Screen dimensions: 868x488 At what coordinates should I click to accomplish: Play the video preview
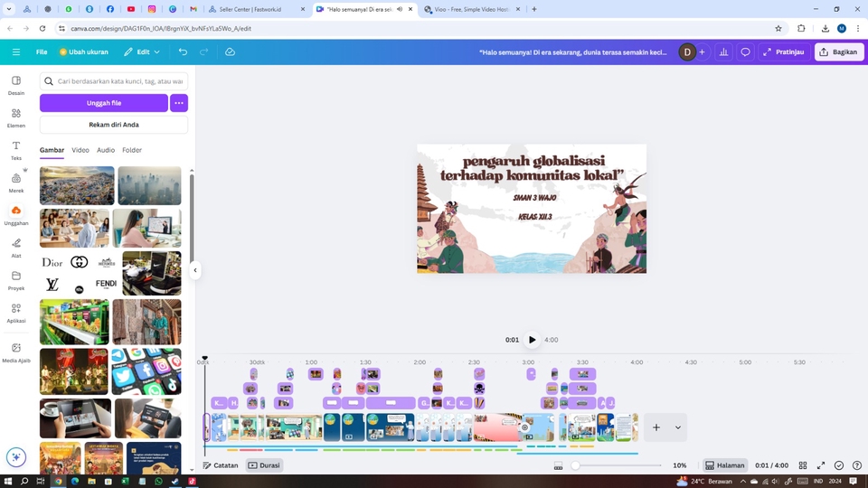tap(532, 340)
